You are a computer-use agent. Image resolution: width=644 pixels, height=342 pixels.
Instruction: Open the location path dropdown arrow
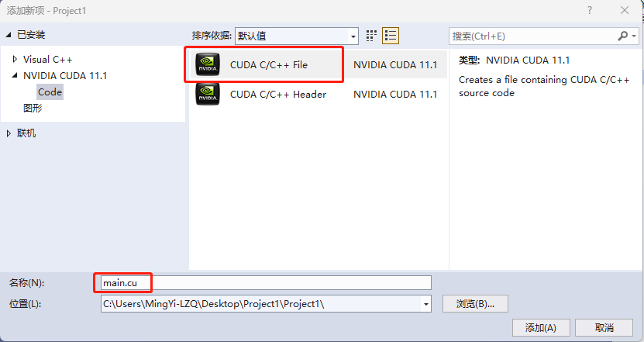(x=426, y=304)
